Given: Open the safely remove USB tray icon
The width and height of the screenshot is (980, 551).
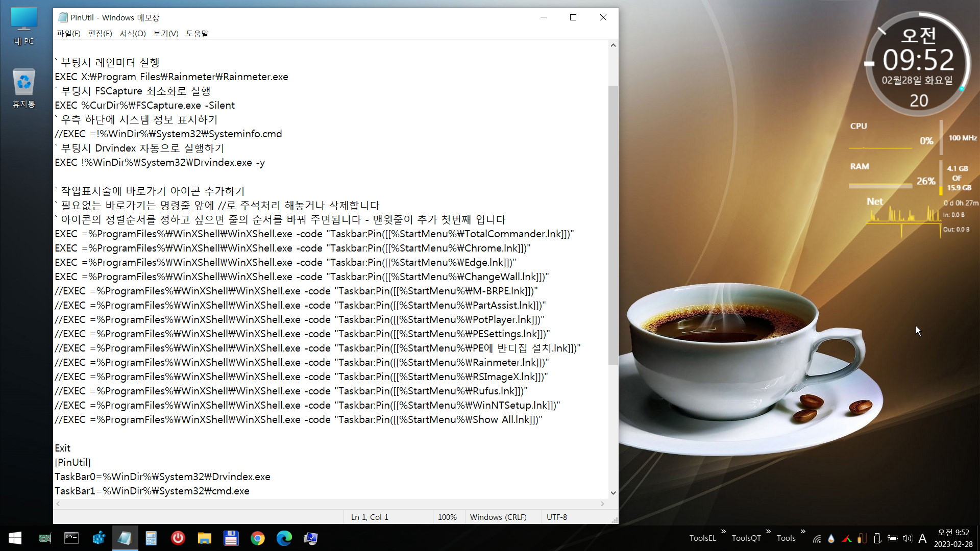Looking at the screenshot, I should (877, 538).
